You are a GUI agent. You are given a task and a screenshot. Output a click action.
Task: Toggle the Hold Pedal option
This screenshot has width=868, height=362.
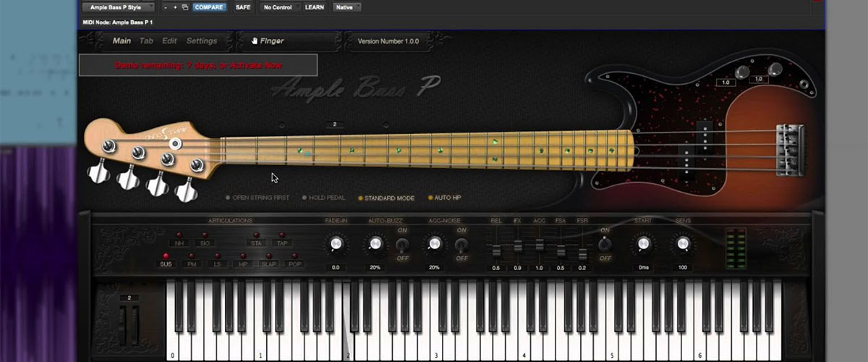[x=324, y=198]
